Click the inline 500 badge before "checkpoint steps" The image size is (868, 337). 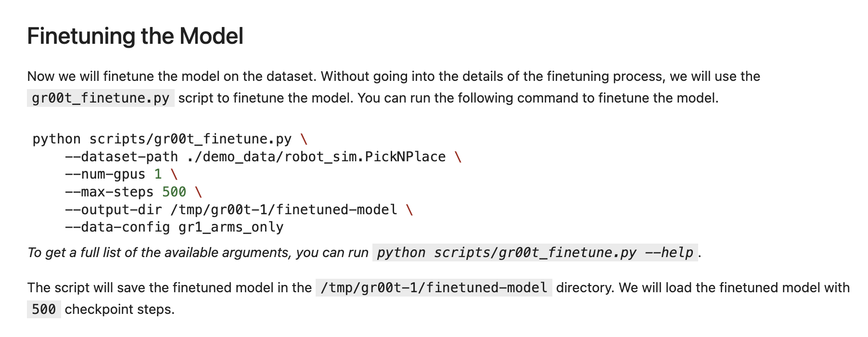pyautogui.click(x=44, y=310)
